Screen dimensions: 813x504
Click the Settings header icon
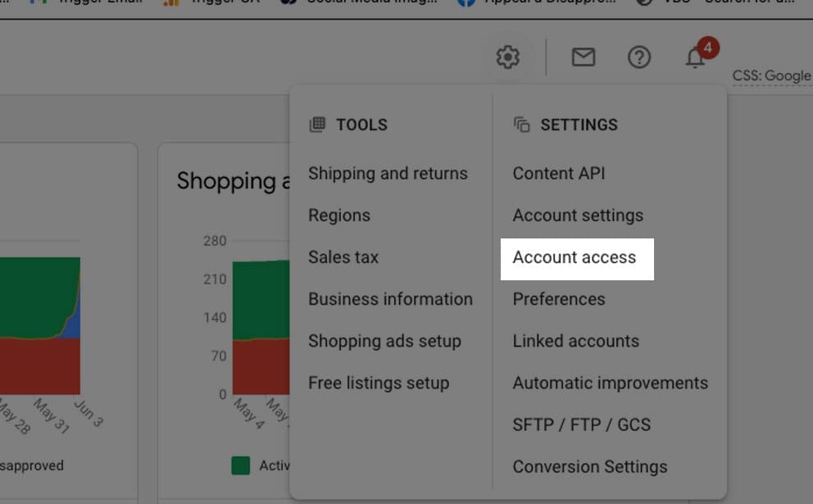[522, 125]
